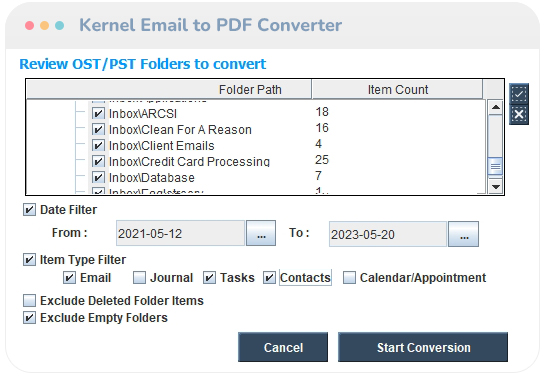Click the Item Count column header

tap(397, 89)
